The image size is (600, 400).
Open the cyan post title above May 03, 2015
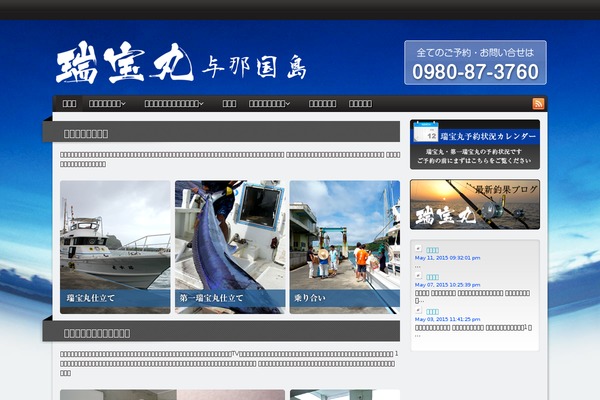click(x=432, y=312)
